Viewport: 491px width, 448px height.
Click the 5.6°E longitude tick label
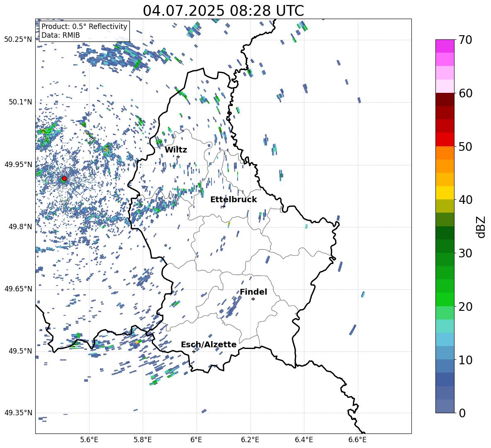pos(89,440)
